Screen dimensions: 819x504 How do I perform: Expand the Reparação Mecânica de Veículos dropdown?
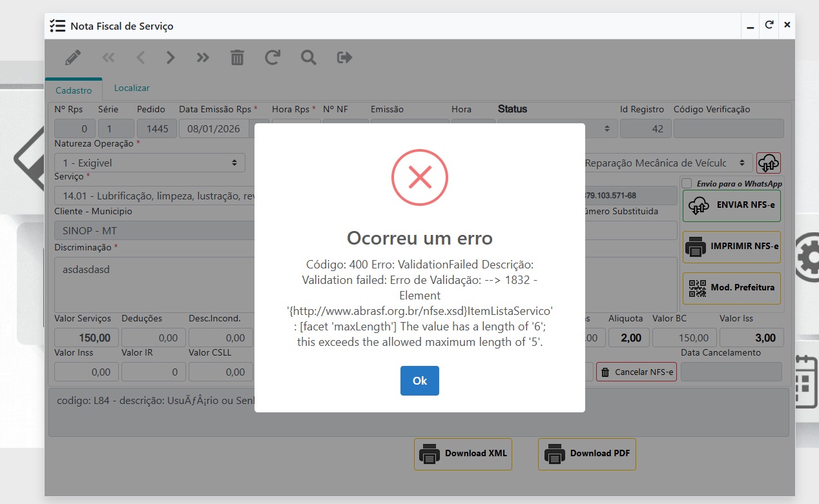(x=668, y=163)
